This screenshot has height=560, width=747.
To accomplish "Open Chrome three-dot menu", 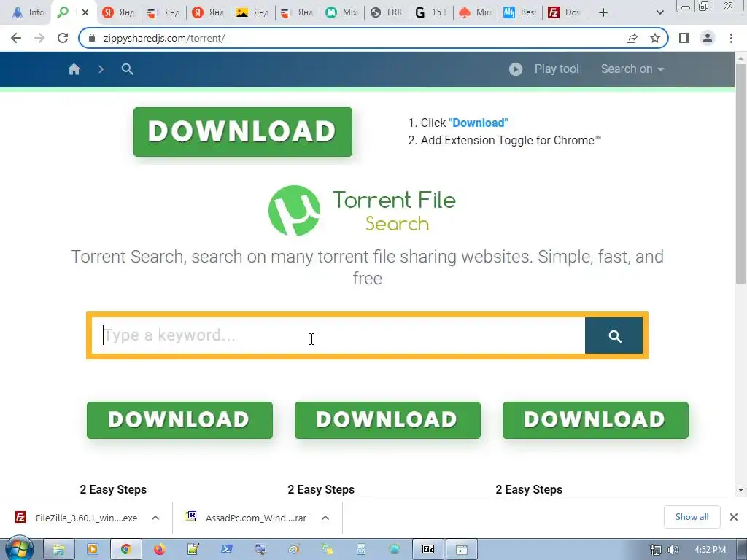I will pyautogui.click(x=731, y=38).
